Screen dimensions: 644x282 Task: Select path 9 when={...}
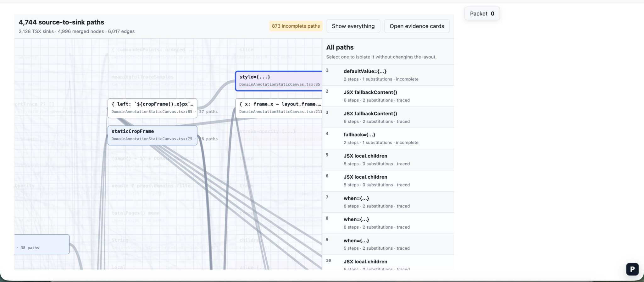pyautogui.click(x=388, y=244)
